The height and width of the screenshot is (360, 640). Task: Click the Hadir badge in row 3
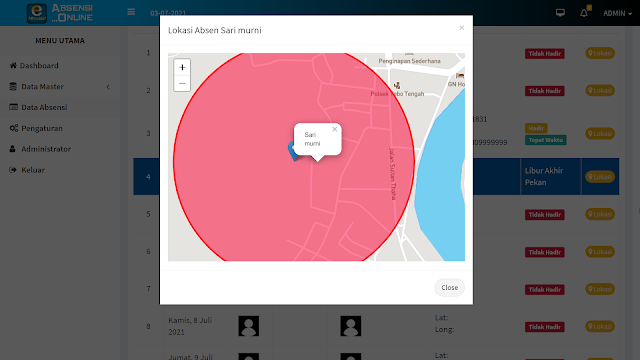pos(536,128)
